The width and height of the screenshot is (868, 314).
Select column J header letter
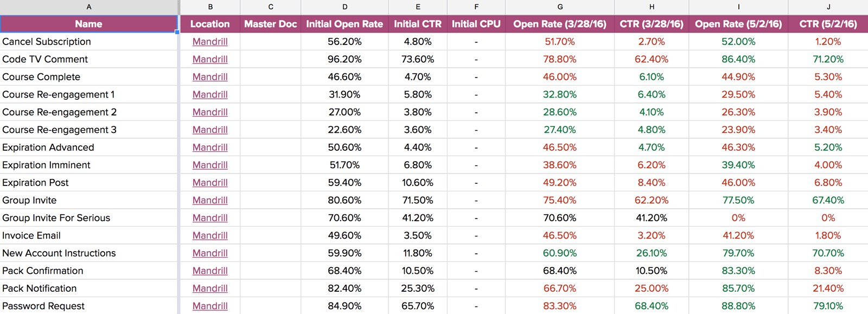click(x=828, y=7)
